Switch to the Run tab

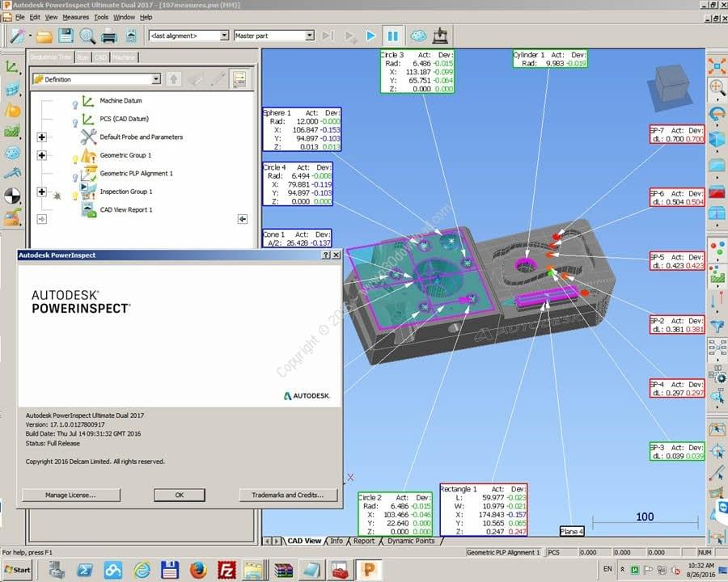[83, 57]
